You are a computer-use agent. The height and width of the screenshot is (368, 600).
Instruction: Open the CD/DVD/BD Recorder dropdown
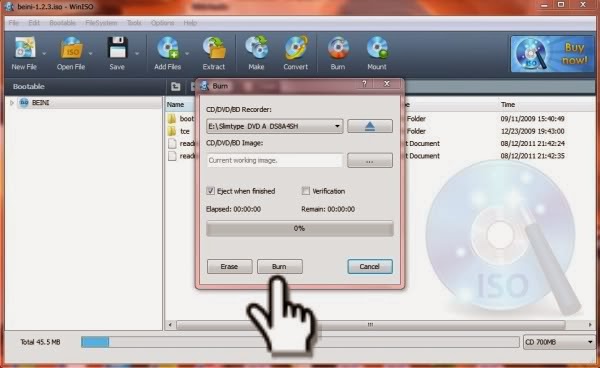pos(275,126)
